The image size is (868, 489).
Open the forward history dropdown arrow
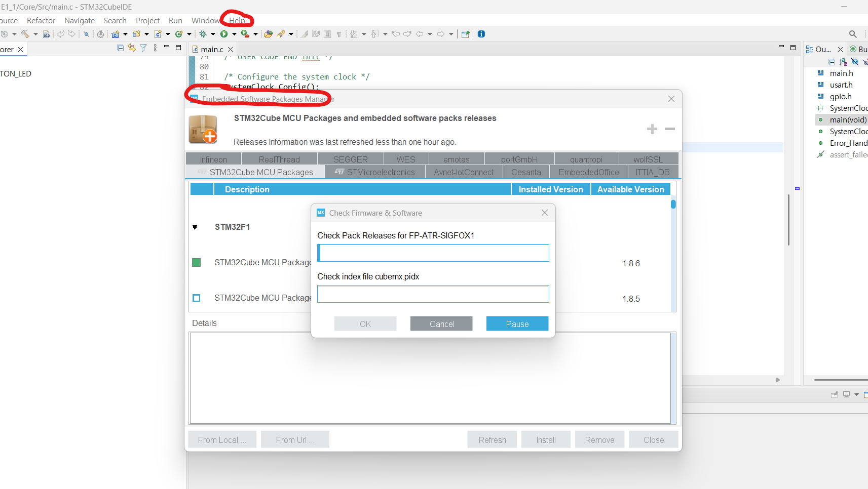tap(451, 34)
